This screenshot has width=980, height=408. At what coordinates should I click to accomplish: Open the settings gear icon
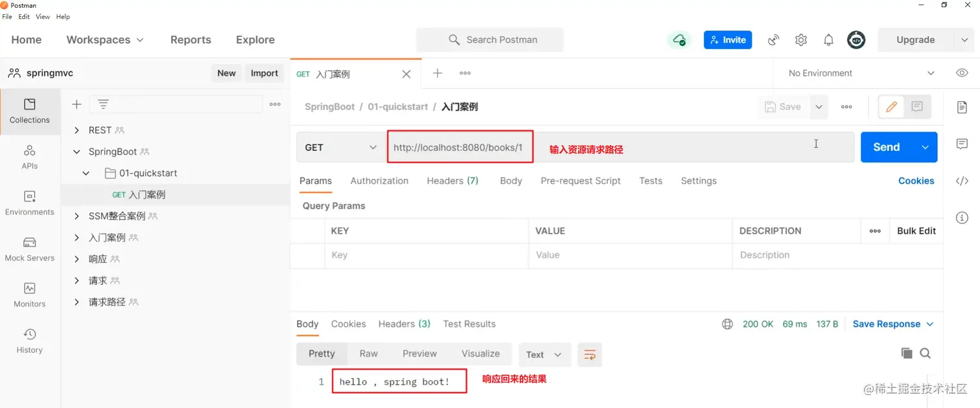coord(801,40)
